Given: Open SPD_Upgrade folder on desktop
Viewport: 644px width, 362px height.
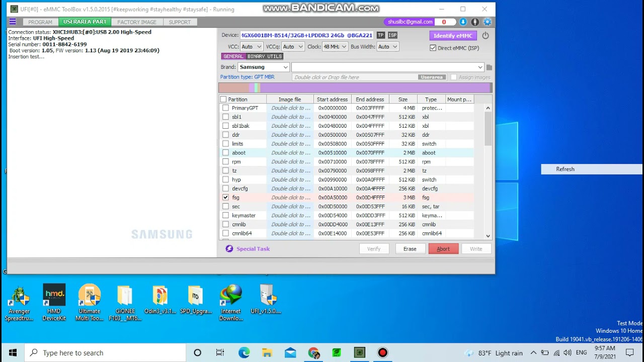Looking at the screenshot, I should pos(196,300).
